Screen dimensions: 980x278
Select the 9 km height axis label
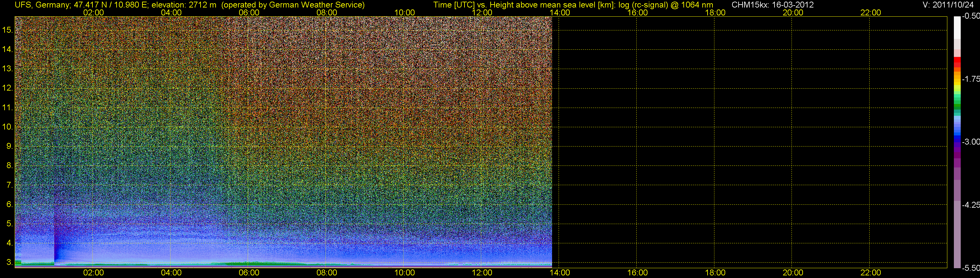click(x=9, y=146)
